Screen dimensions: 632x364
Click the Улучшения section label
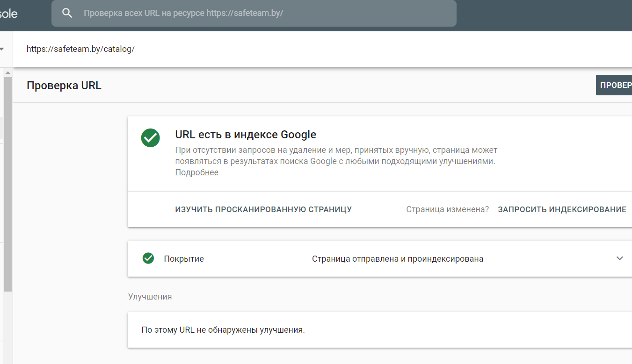click(x=150, y=297)
